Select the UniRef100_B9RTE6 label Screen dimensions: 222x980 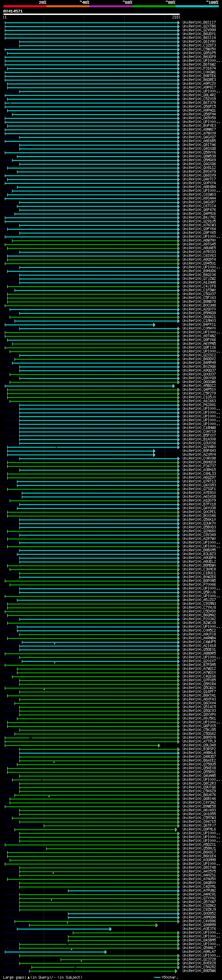click(199, 76)
